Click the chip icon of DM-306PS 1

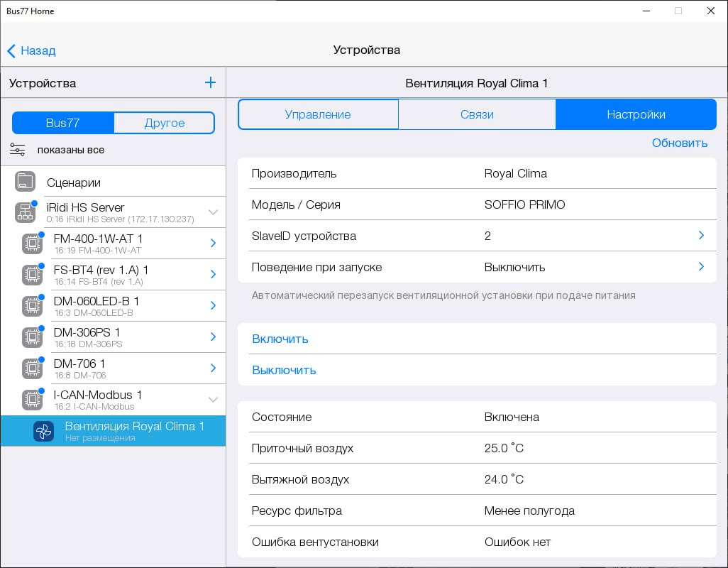(33, 337)
